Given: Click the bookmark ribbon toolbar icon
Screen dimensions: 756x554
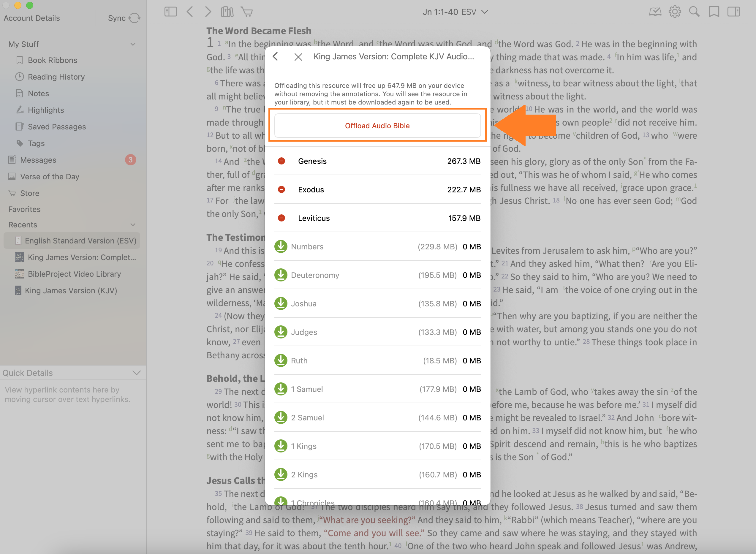Looking at the screenshot, I should (714, 12).
